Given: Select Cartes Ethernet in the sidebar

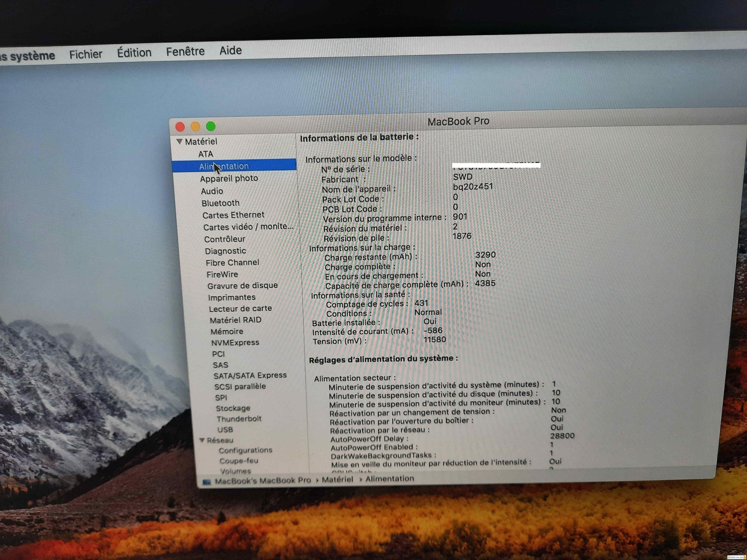Looking at the screenshot, I should point(233,215).
